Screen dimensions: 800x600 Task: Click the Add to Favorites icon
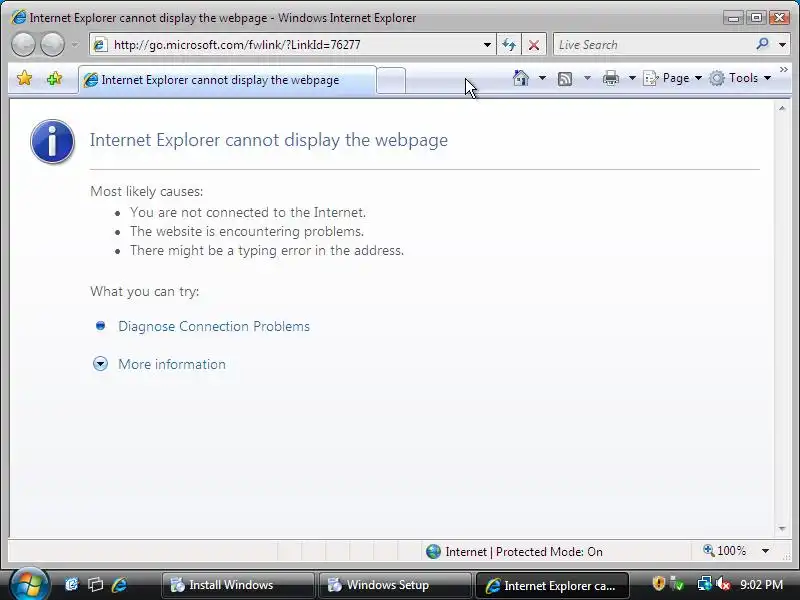[54, 79]
